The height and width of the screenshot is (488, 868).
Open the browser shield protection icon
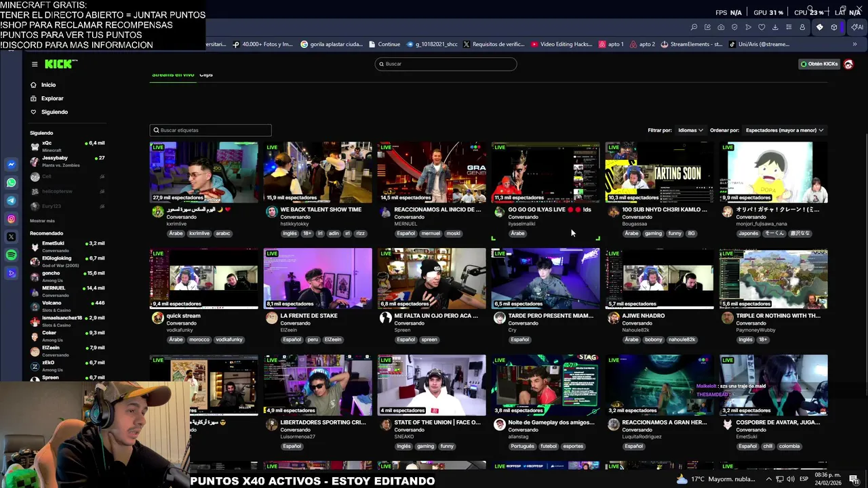[734, 27]
